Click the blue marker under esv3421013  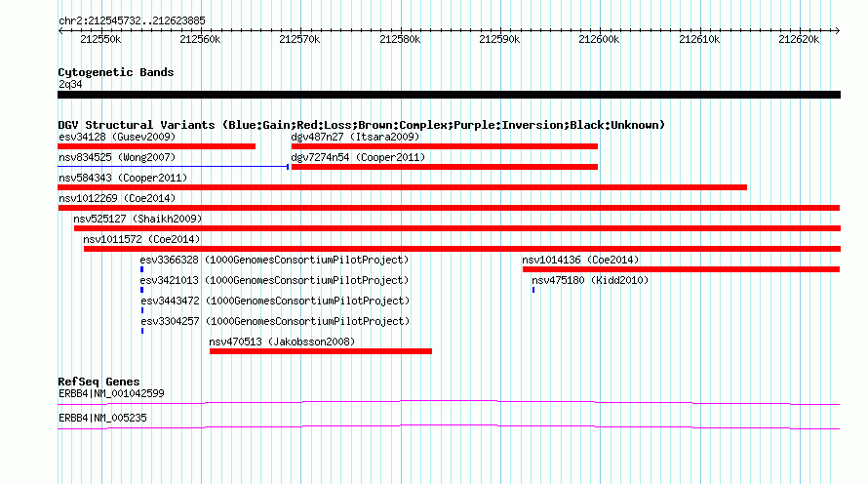tap(142, 290)
